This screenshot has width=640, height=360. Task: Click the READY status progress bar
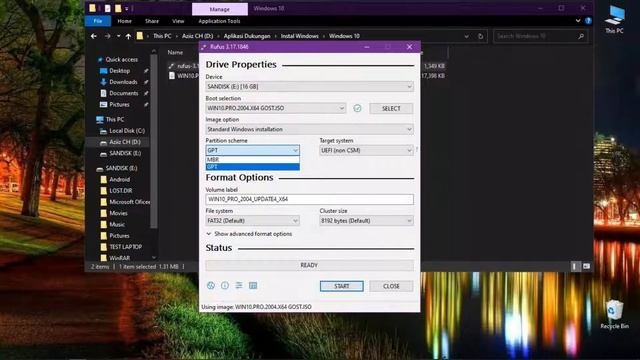309,265
